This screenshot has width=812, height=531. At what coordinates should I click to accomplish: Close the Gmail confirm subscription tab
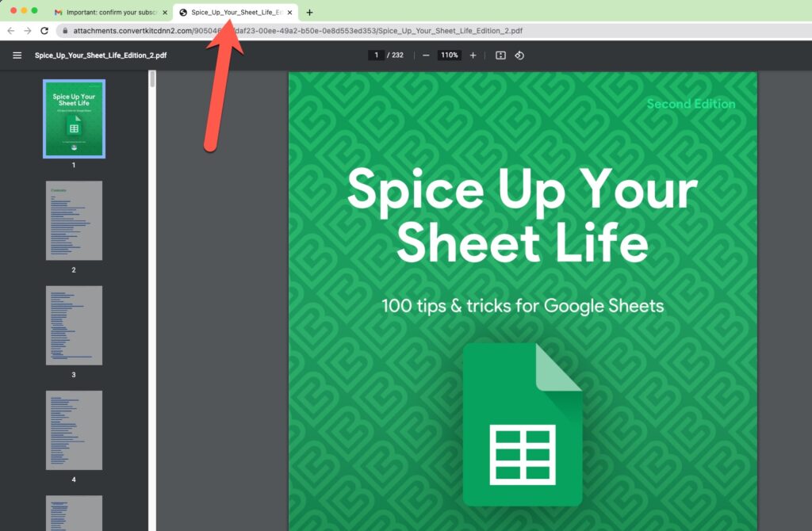coord(165,13)
